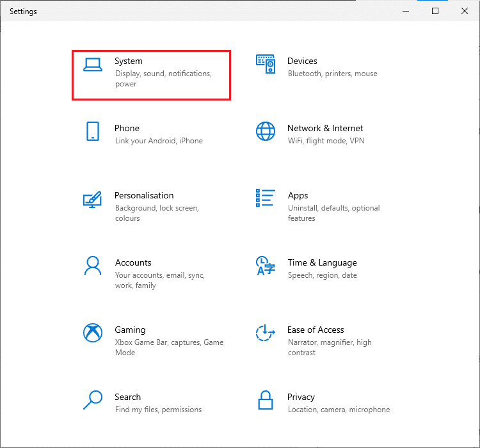Minimize the Settings window
This screenshot has width=480, height=448.
click(x=406, y=11)
